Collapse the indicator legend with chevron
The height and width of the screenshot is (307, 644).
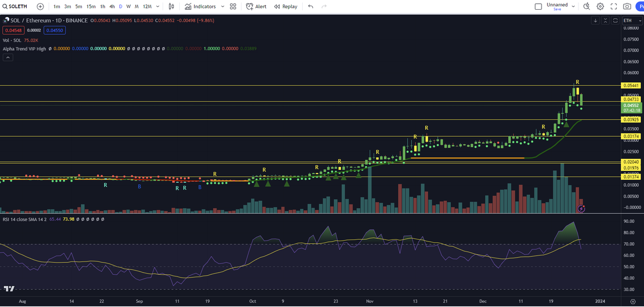(8, 57)
